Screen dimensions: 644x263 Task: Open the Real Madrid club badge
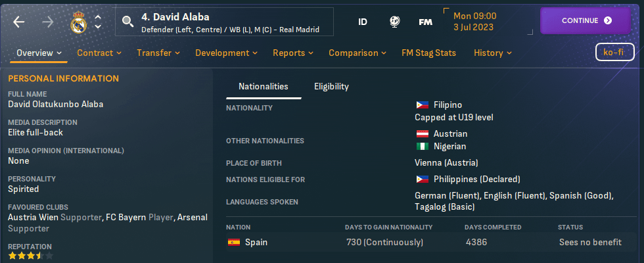pyautogui.click(x=78, y=22)
